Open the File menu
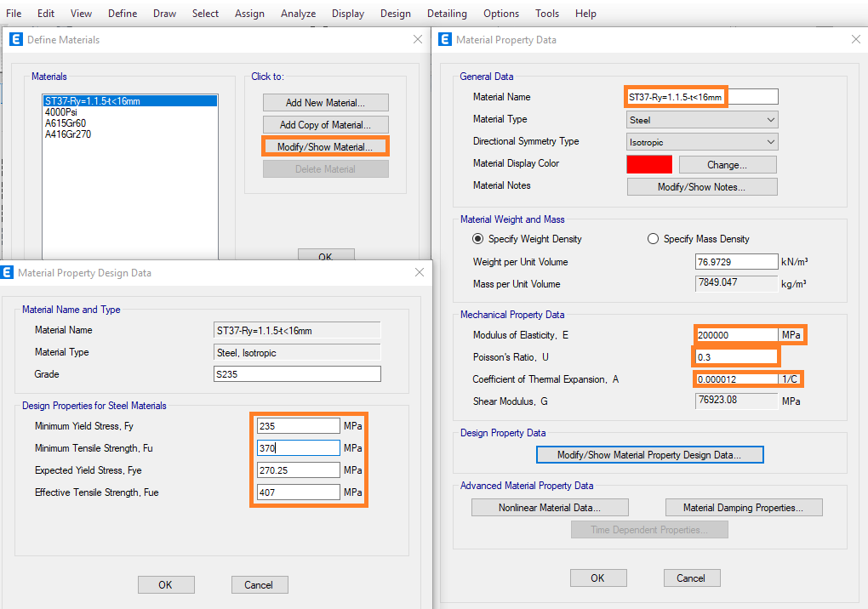 [14, 14]
